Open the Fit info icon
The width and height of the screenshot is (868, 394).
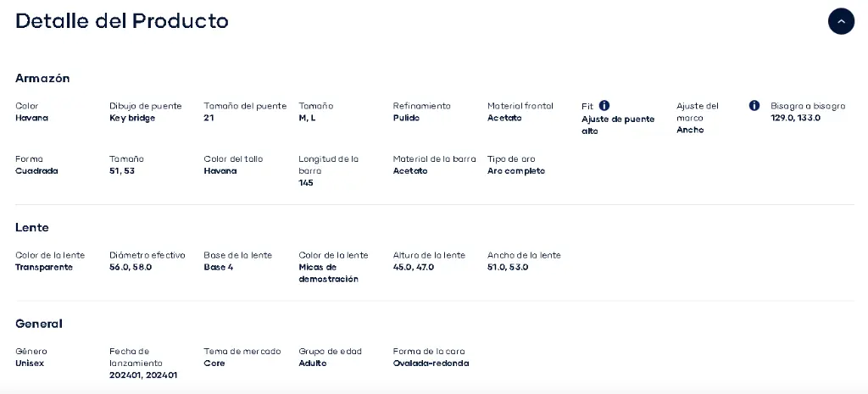click(x=604, y=105)
